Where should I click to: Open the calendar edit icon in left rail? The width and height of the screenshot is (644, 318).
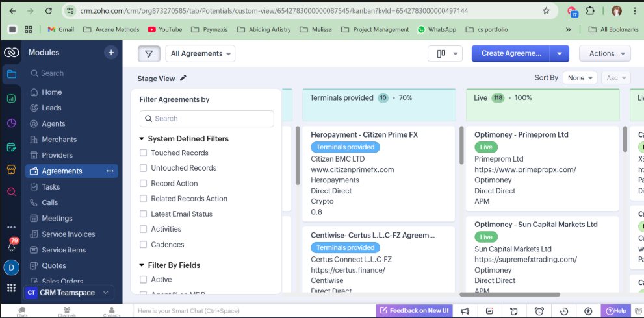[x=12, y=147]
